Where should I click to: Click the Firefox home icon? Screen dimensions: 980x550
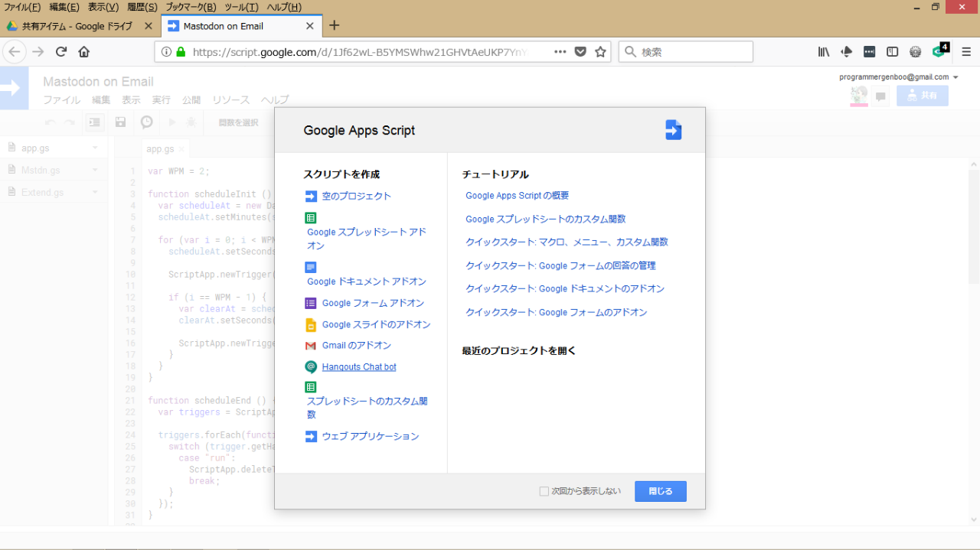[84, 52]
